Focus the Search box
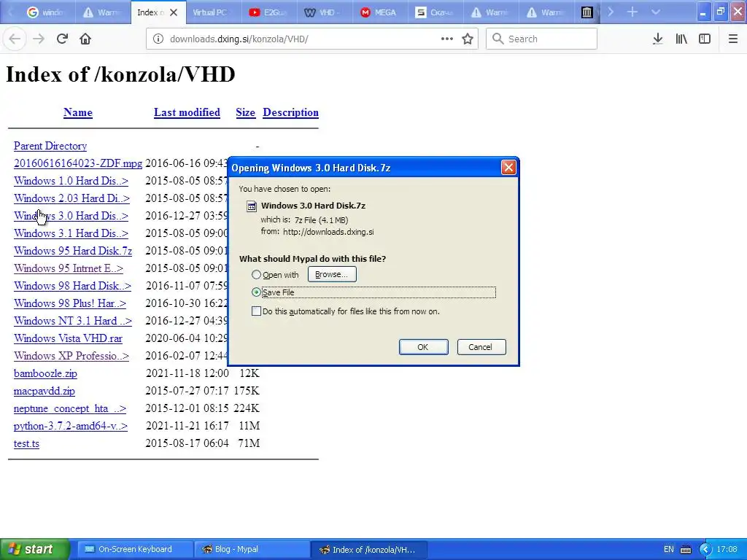 [x=542, y=39]
